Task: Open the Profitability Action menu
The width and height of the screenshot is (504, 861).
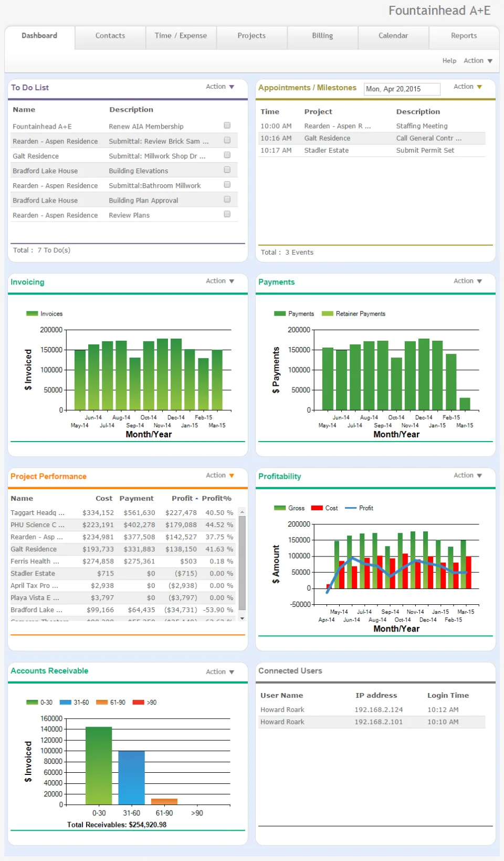Action: 467,475
